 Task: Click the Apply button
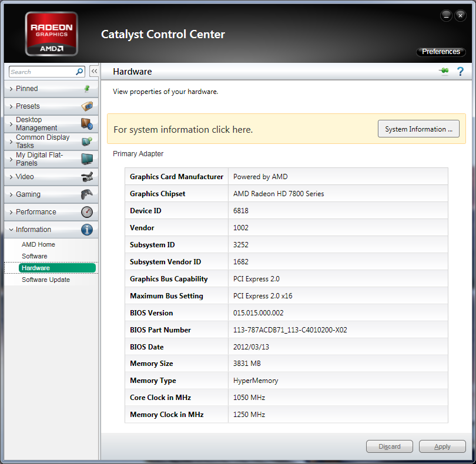[442, 446]
